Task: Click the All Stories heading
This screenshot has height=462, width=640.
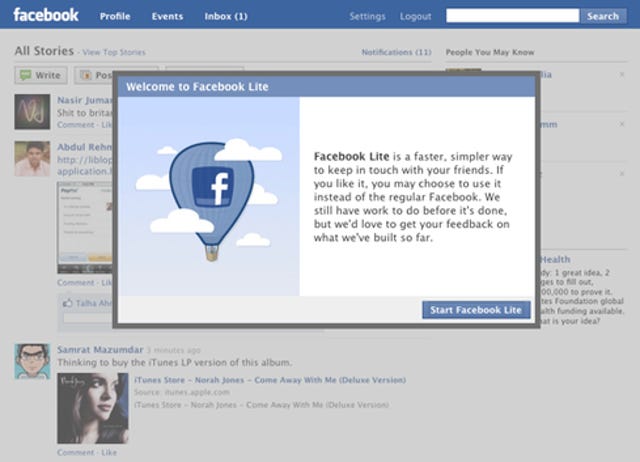Action: click(44, 51)
